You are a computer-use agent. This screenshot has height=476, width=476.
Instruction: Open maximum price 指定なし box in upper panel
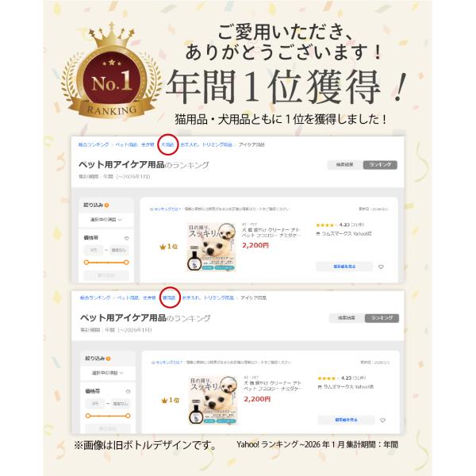(x=119, y=251)
